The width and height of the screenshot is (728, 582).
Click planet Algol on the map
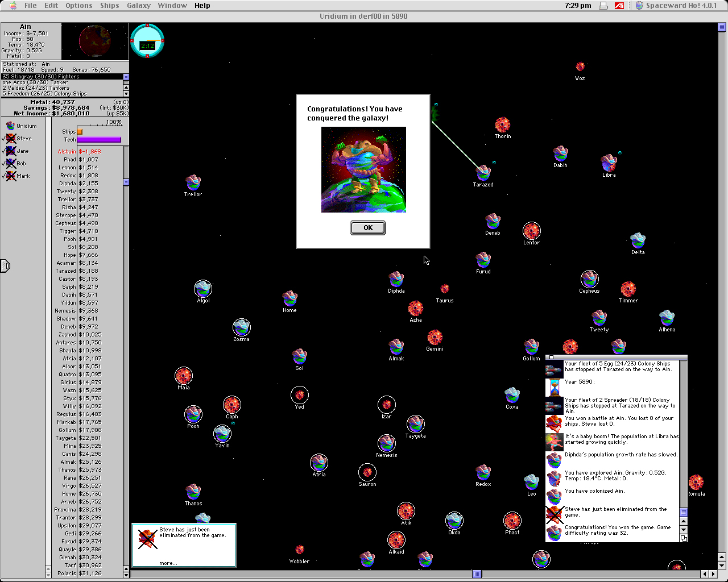203,289
